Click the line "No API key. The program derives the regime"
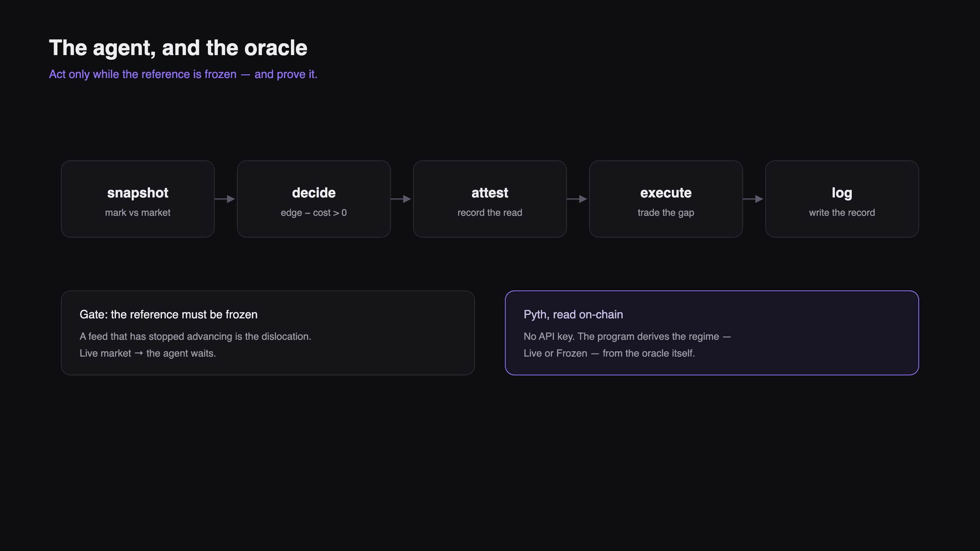Screen dimensions: 980x551 click(621, 336)
